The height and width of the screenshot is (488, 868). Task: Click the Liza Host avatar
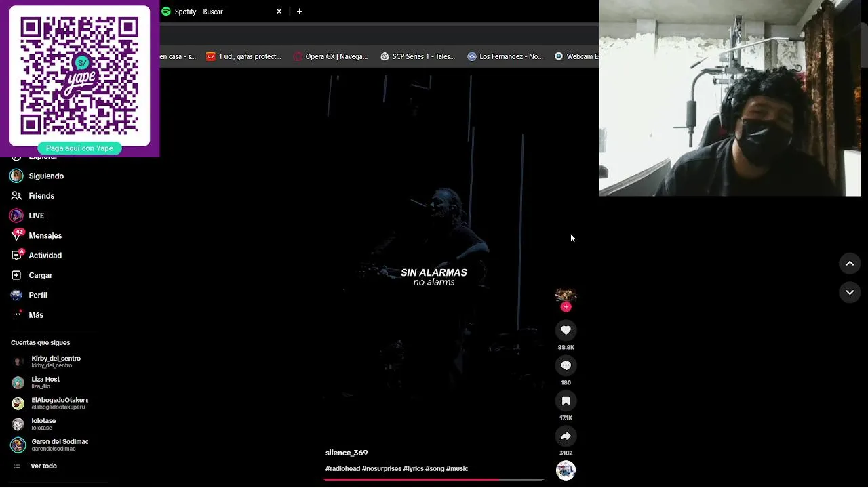click(18, 383)
